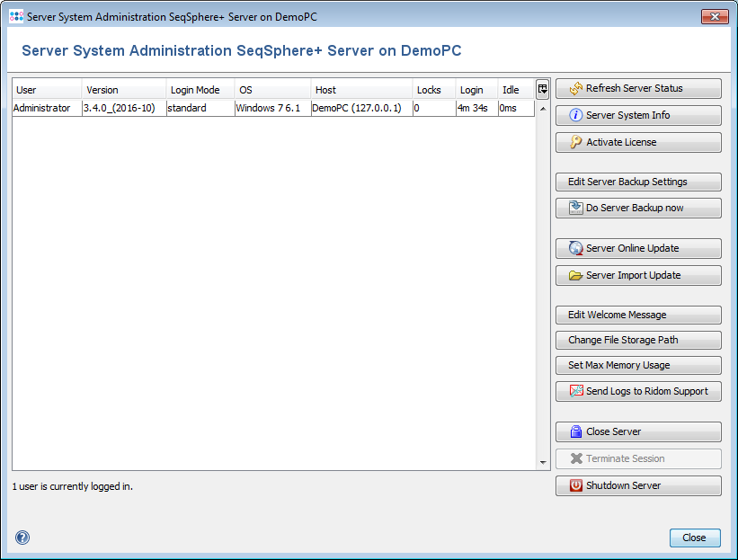Open help via the question mark icon
This screenshot has width=738, height=560.
click(22, 538)
